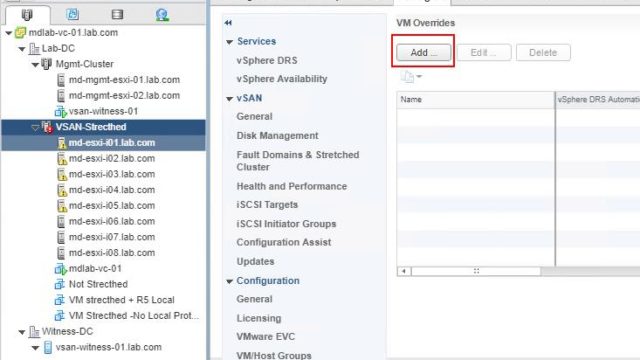The image size is (640, 360).
Task: Collapse the mdlab-vc-01.lab.com tree node
Action: pos(9,33)
